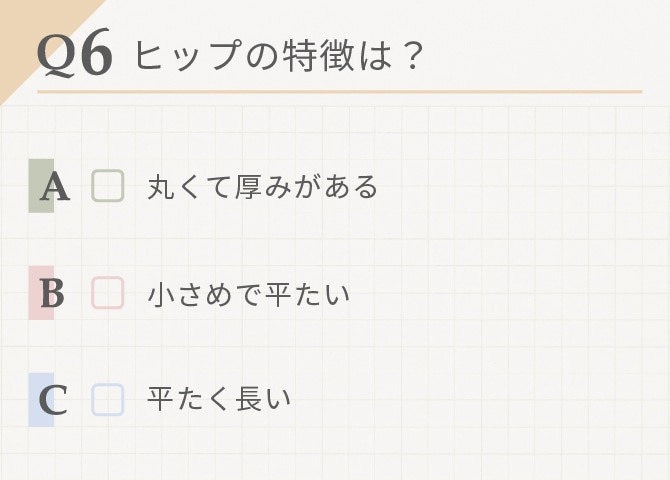This screenshot has width=670, height=480.
Task: Choose the answer 小さめで平たい
Action: click(x=249, y=294)
